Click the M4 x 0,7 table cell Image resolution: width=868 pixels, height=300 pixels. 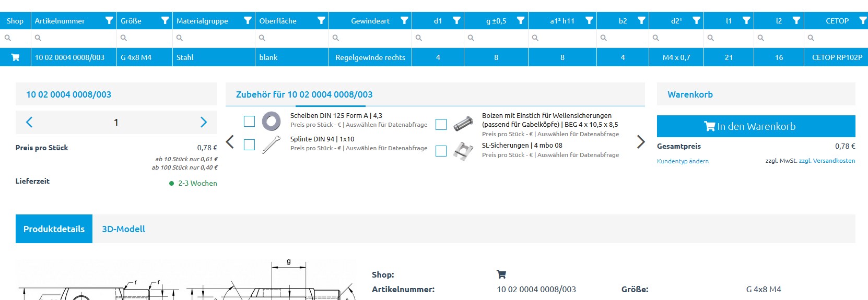pos(676,57)
